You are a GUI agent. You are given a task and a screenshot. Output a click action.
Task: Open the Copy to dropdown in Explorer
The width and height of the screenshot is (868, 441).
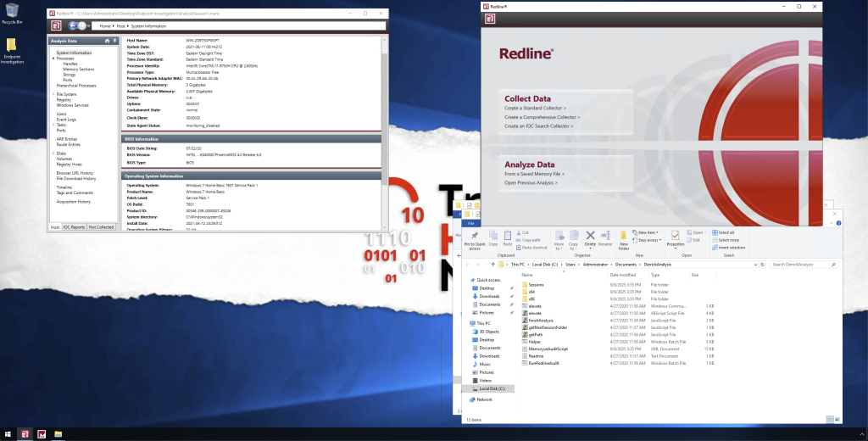(574, 240)
